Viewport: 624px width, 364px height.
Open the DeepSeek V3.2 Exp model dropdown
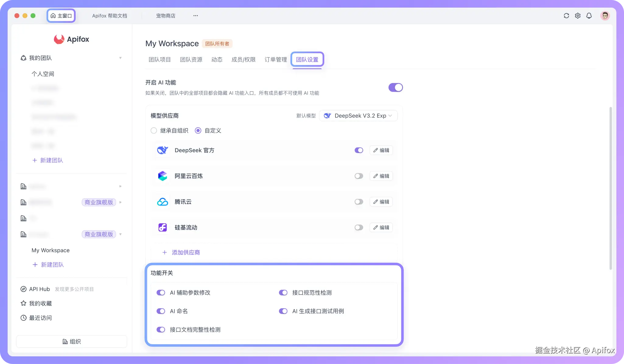(358, 116)
